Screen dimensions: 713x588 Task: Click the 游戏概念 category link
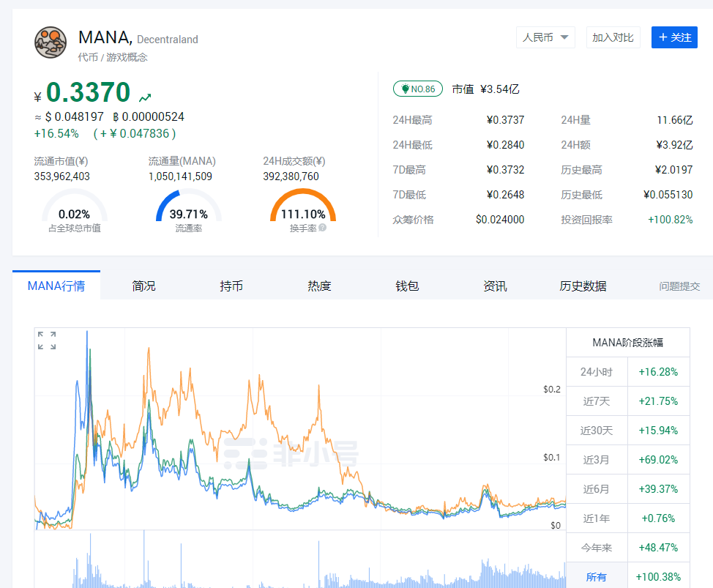[x=127, y=57]
